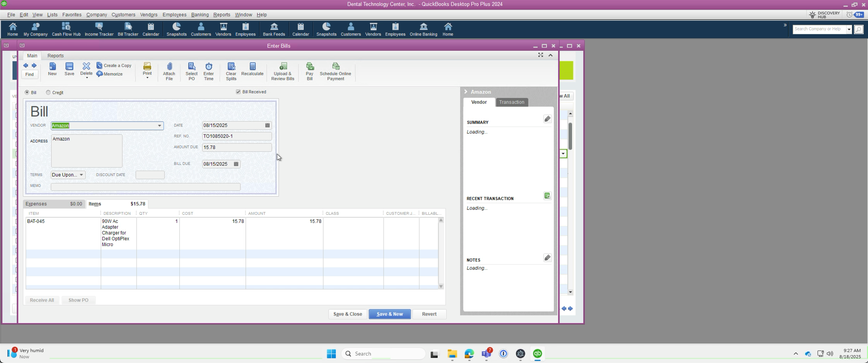Select the Bill radio button

(27, 92)
